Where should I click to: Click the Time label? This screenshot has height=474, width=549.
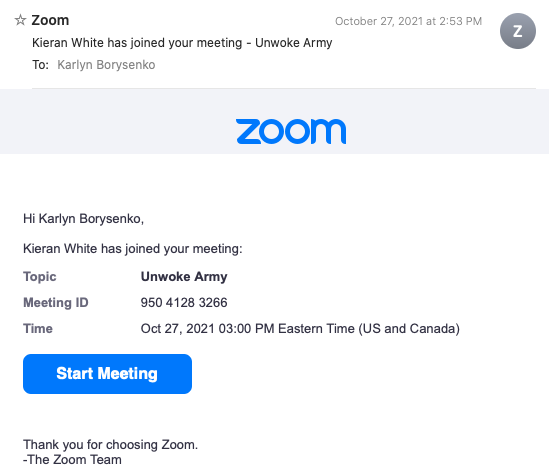38,329
